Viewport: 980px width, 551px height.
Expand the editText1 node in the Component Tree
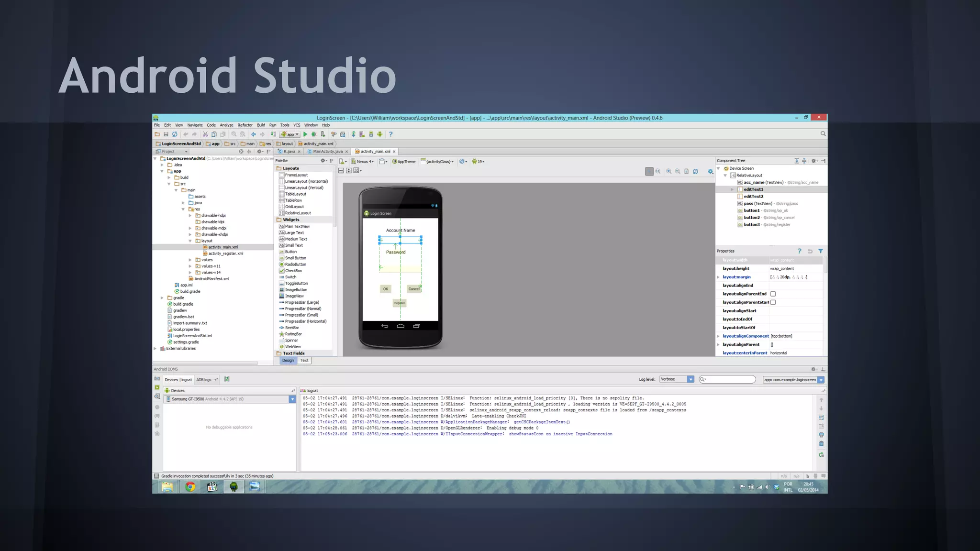(732, 189)
